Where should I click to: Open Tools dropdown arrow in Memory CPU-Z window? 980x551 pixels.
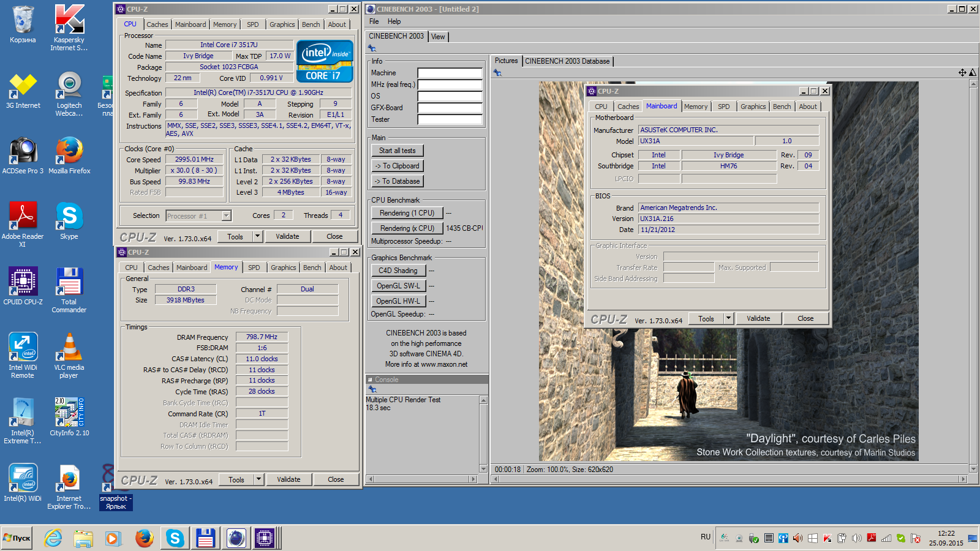point(259,479)
